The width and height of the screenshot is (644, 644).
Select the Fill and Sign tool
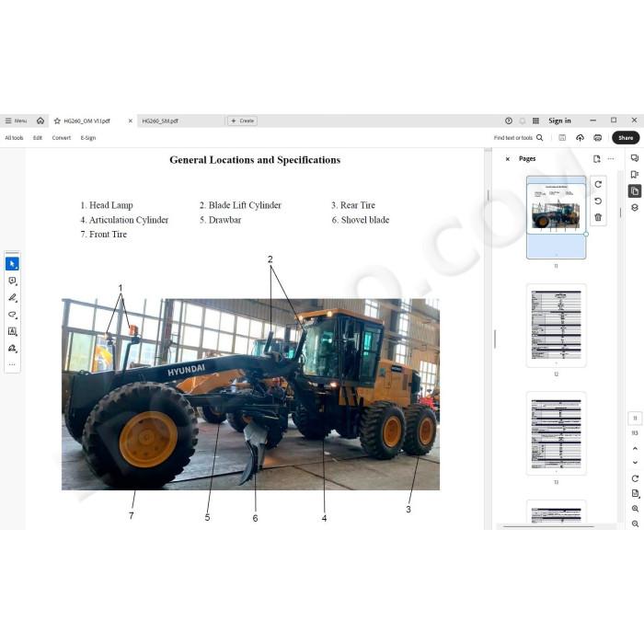pyautogui.click(x=12, y=349)
